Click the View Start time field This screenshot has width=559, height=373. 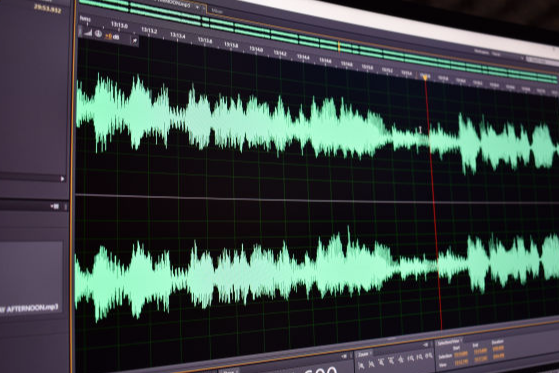[461, 362]
